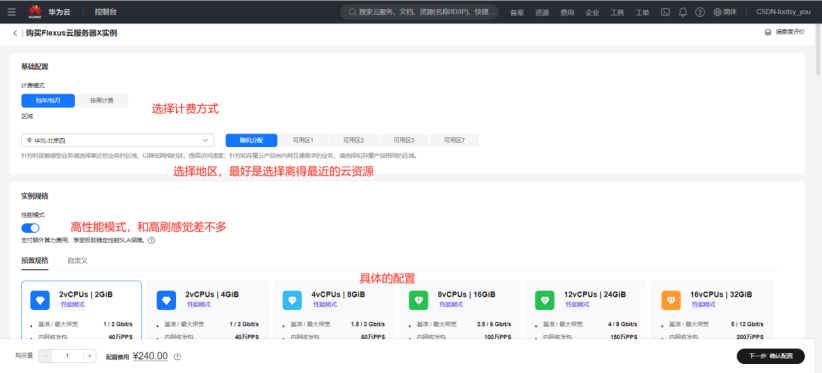Go back using the left arrow

point(15,33)
